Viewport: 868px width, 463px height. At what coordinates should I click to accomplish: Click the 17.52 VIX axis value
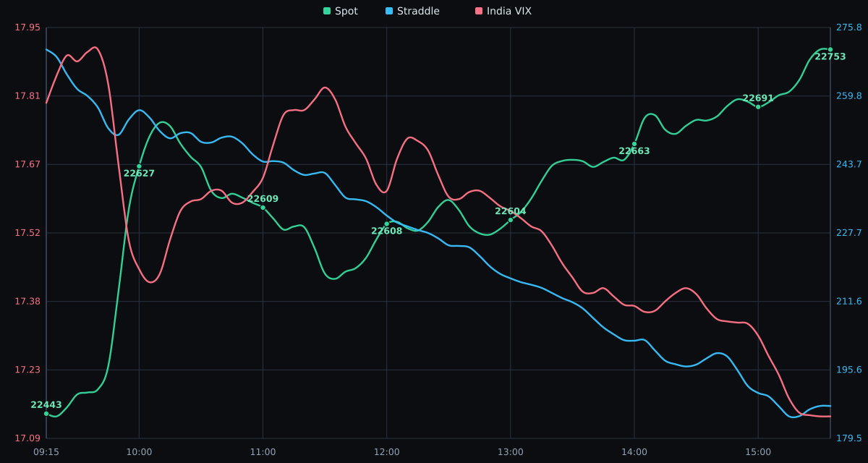coord(27,233)
